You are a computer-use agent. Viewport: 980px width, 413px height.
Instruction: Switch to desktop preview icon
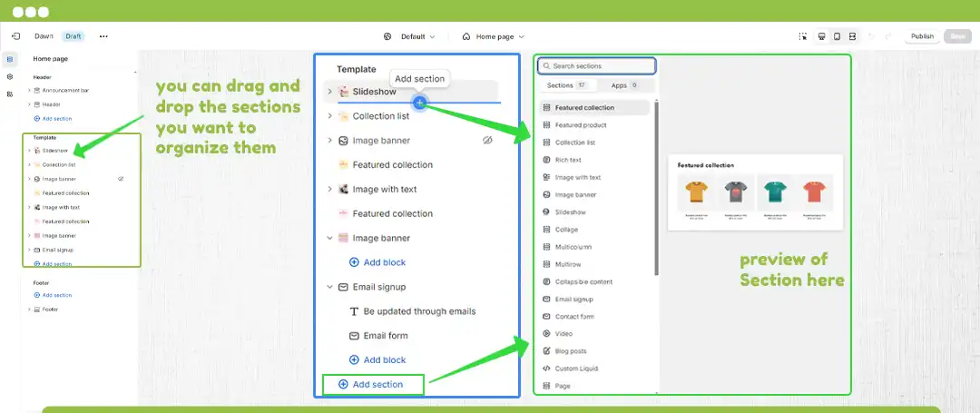pos(821,36)
